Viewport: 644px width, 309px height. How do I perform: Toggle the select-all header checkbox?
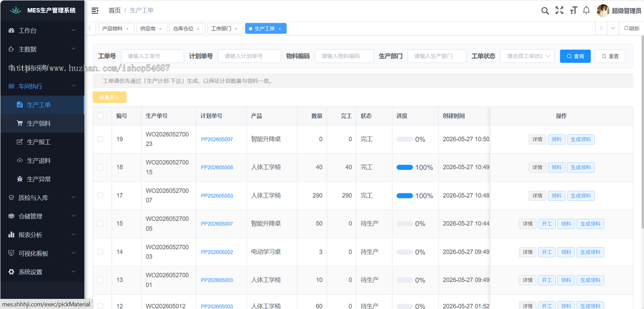[100, 116]
